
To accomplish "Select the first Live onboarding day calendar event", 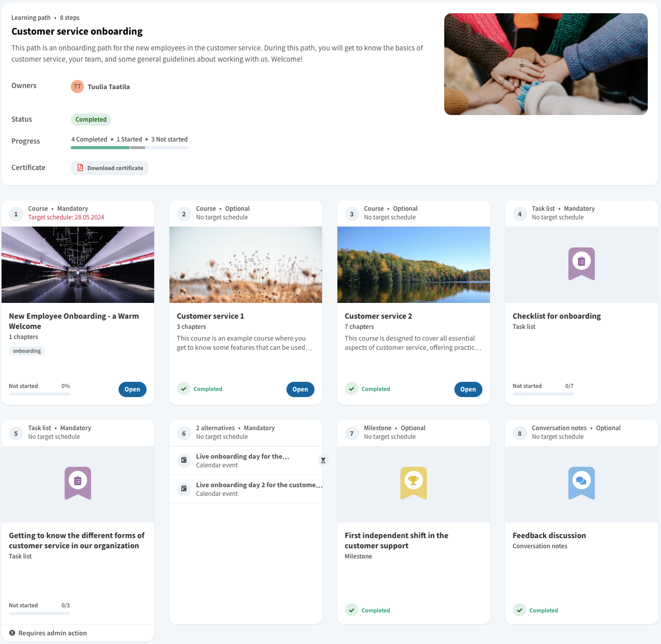I will 243,461.
